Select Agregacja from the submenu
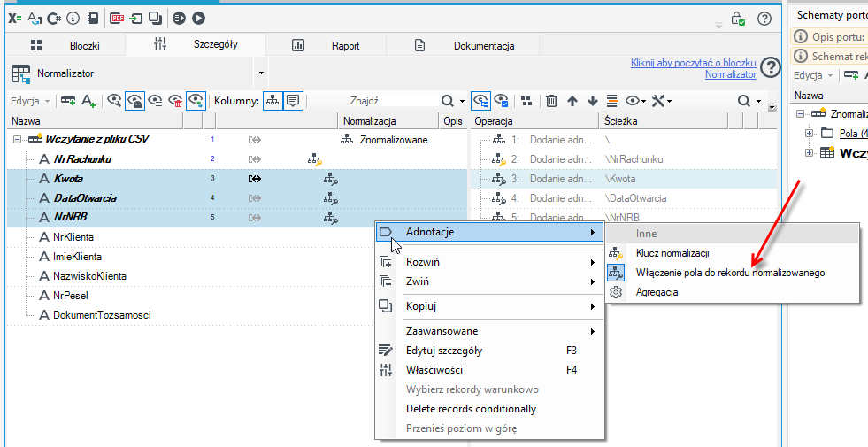Image resolution: width=868 pixels, height=447 pixels. (732, 292)
